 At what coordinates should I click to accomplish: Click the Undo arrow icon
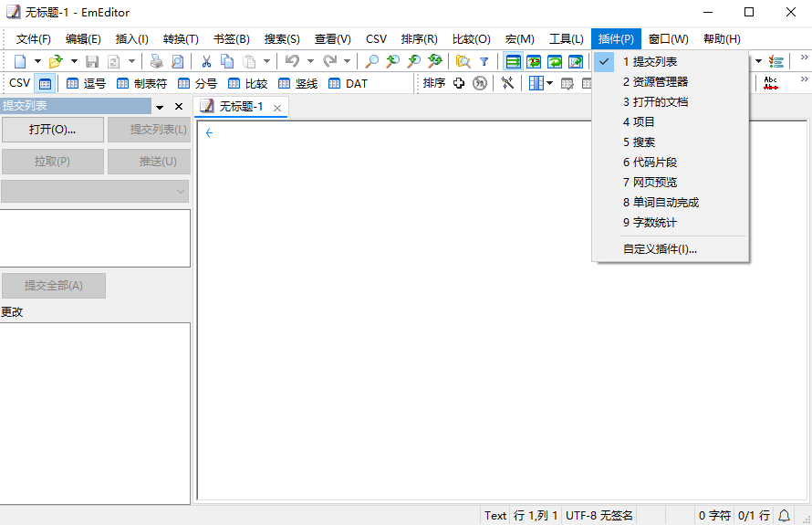coord(292,62)
